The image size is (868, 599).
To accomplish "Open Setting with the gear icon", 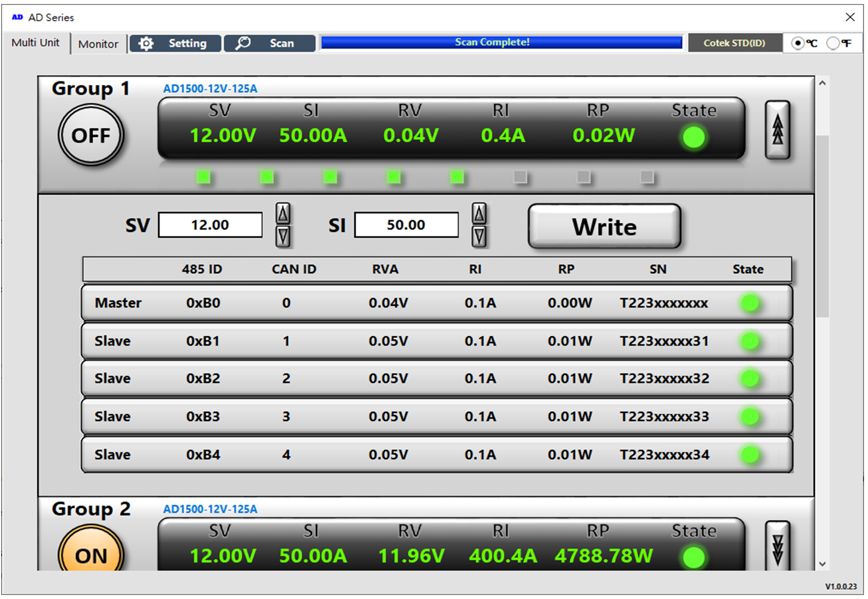I will tap(175, 44).
